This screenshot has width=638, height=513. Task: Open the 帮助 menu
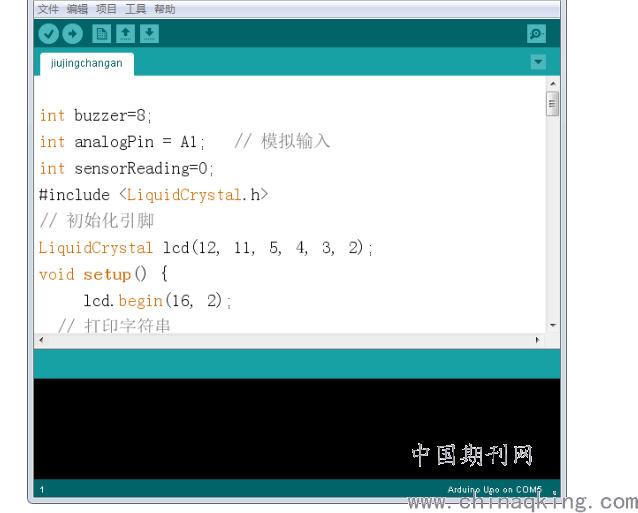point(164,9)
